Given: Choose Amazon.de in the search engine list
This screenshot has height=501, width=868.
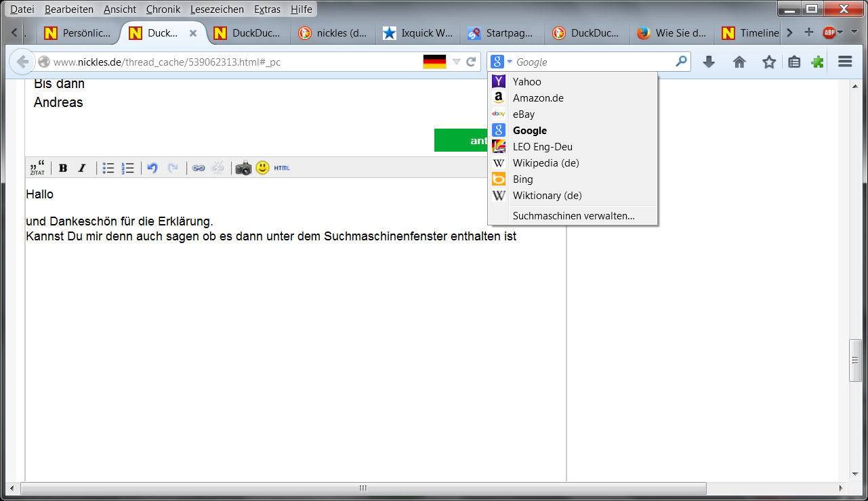Looking at the screenshot, I should point(573,97).
